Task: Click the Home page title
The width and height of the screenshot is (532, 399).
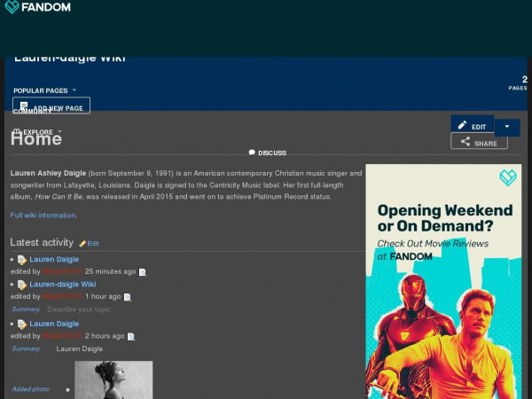Action: click(x=36, y=138)
